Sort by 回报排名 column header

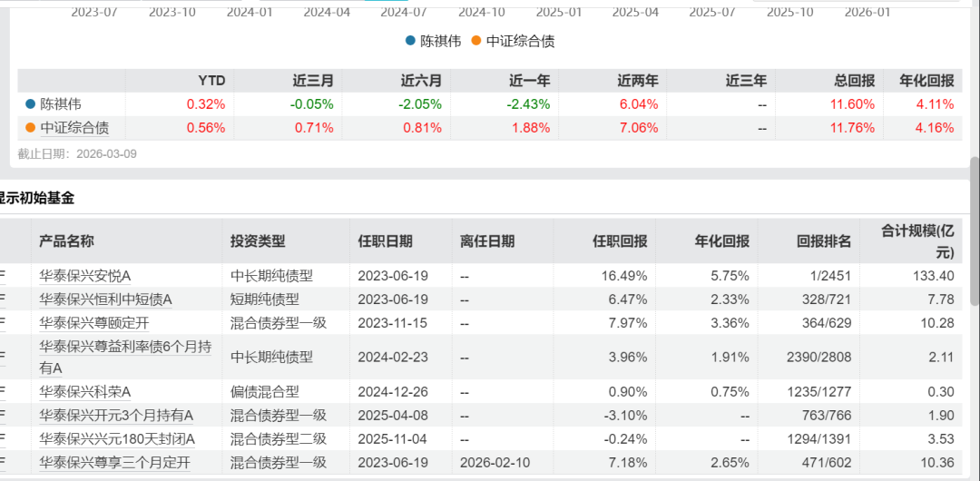click(824, 241)
